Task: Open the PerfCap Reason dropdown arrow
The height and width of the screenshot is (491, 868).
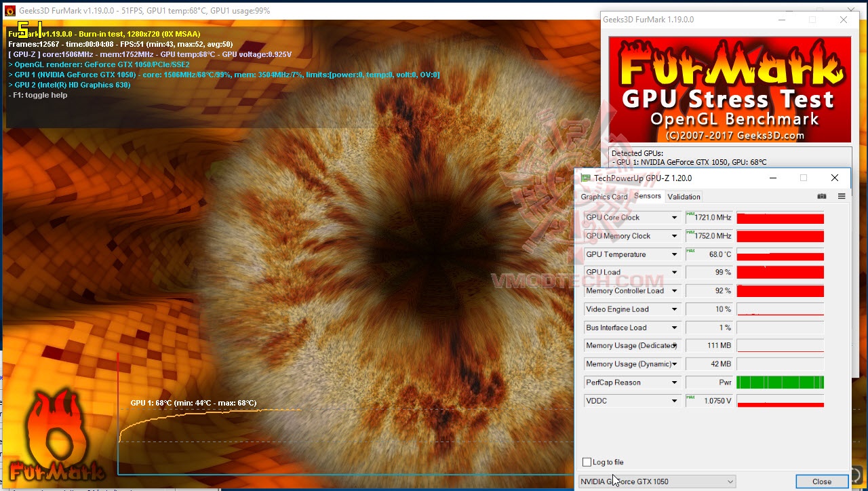Action: (x=675, y=382)
